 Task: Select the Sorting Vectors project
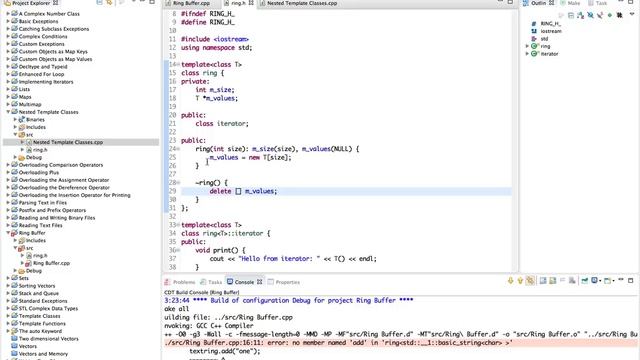(x=37, y=286)
